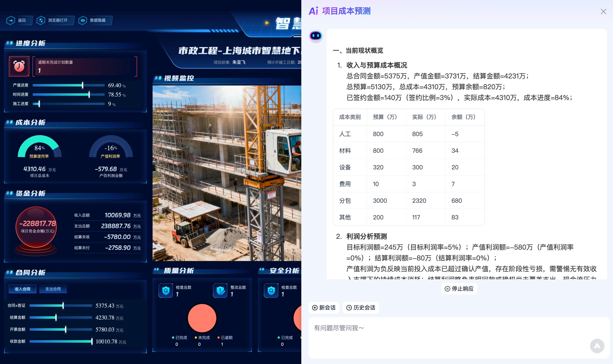Click the red fund balance sphere

(36, 227)
